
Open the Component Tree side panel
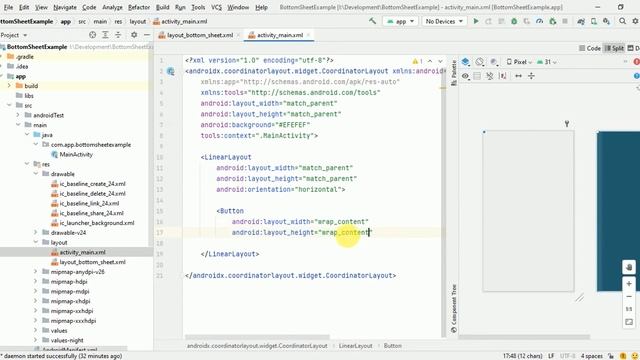coord(454,309)
